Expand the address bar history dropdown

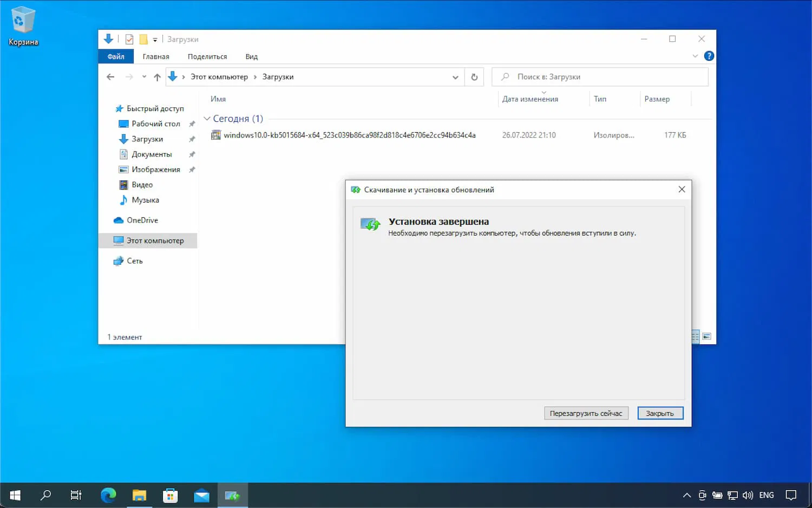click(x=455, y=77)
